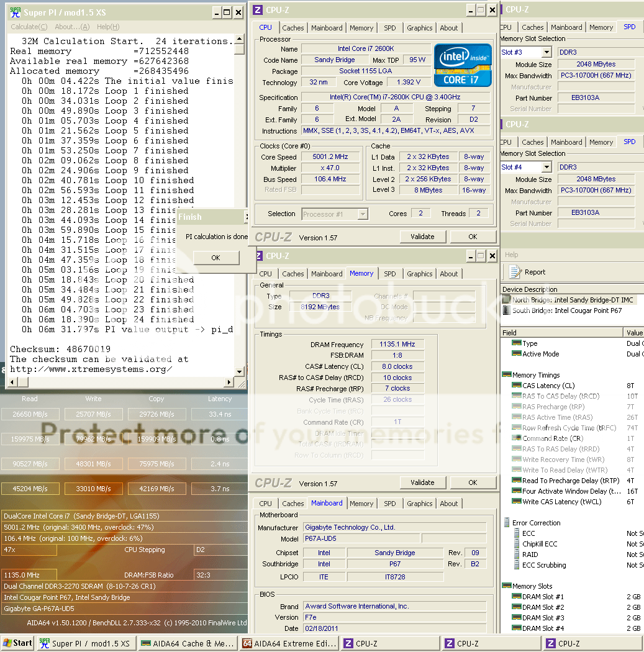The height and width of the screenshot is (652, 644).
Task: Click the Report icon in AIDA64
Action: (x=515, y=272)
